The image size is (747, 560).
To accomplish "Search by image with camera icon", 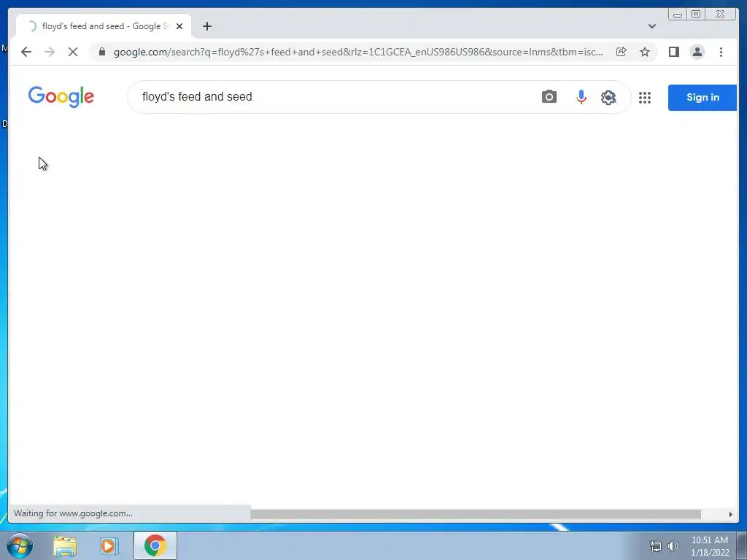I will click(x=549, y=97).
